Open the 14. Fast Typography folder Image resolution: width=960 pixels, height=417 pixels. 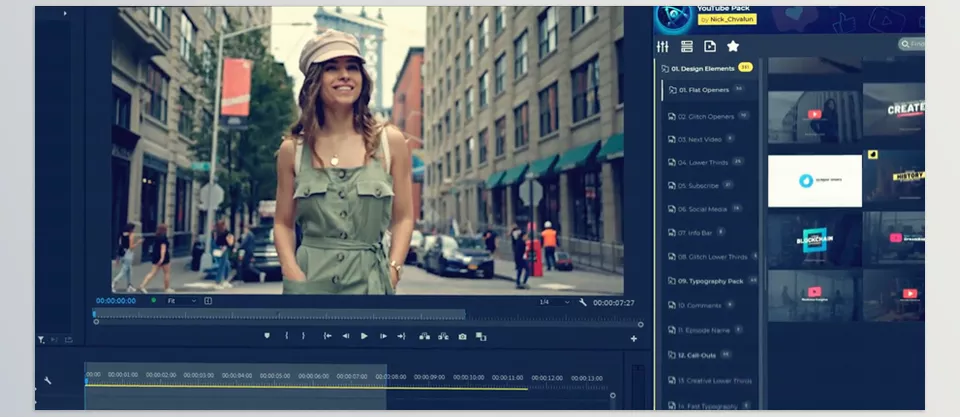(710, 406)
